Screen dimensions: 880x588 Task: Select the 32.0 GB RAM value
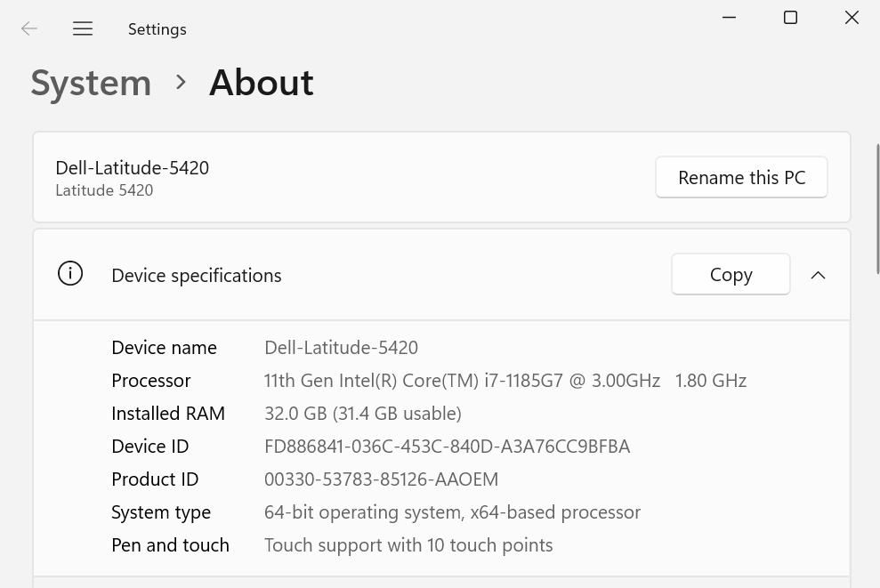(x=363, y=414)
